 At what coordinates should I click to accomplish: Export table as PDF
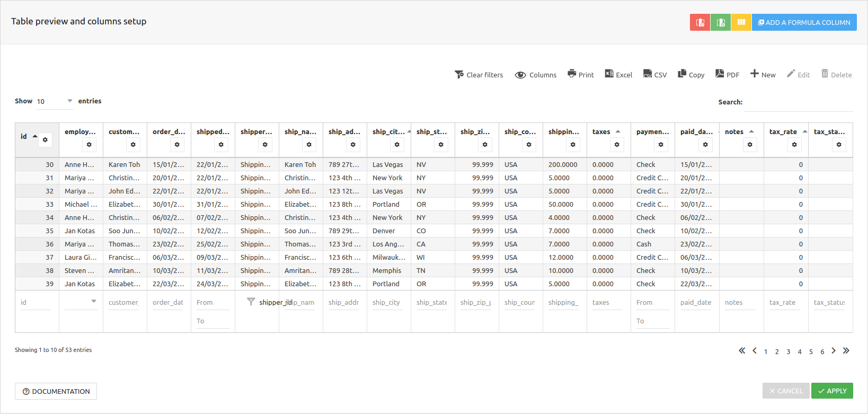pos(728,75)
